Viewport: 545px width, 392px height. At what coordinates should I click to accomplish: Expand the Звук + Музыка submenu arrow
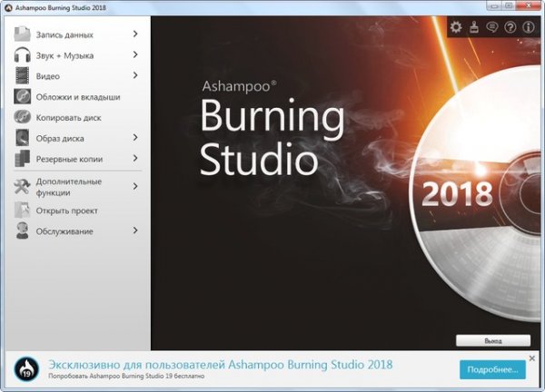pos(135,54)
